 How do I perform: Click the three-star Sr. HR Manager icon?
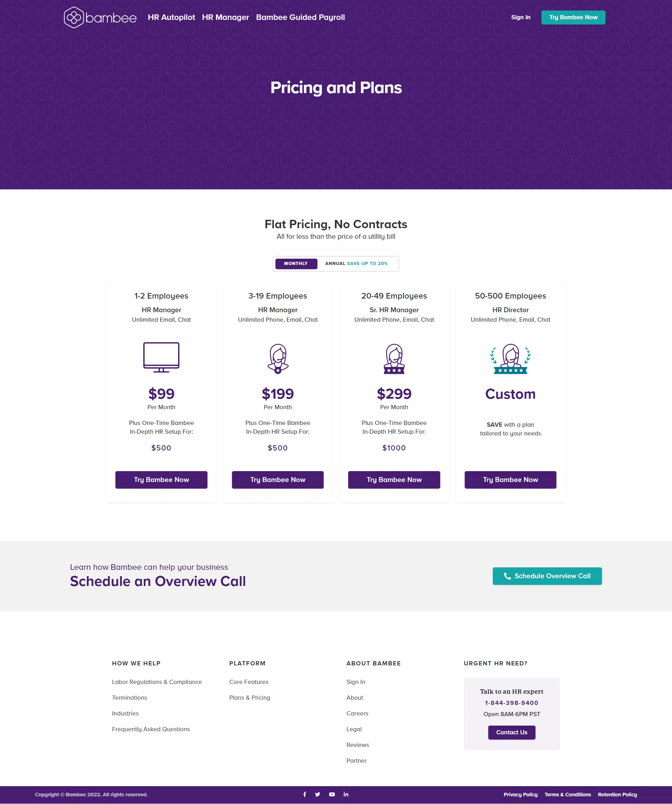point(394,359)
